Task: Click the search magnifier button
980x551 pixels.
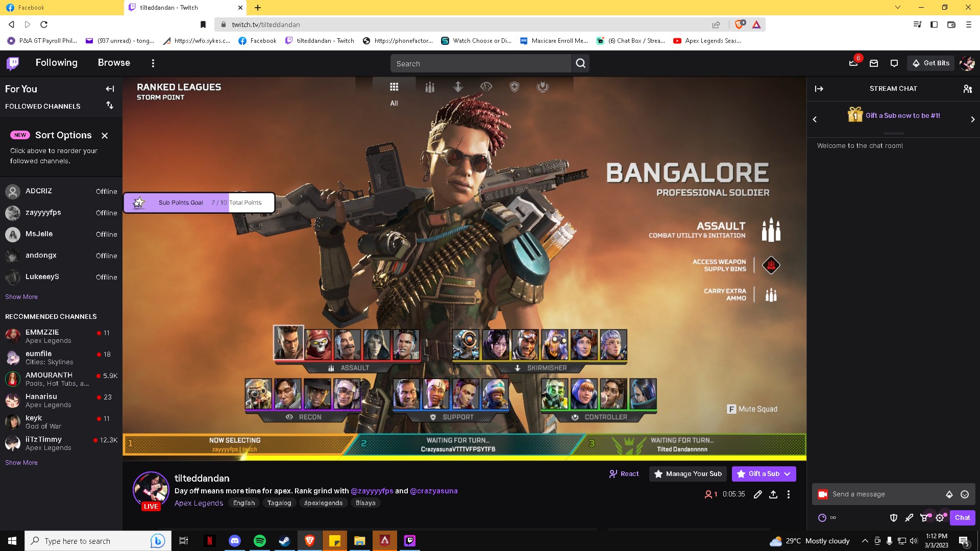Action: click(x=581, y=63)
